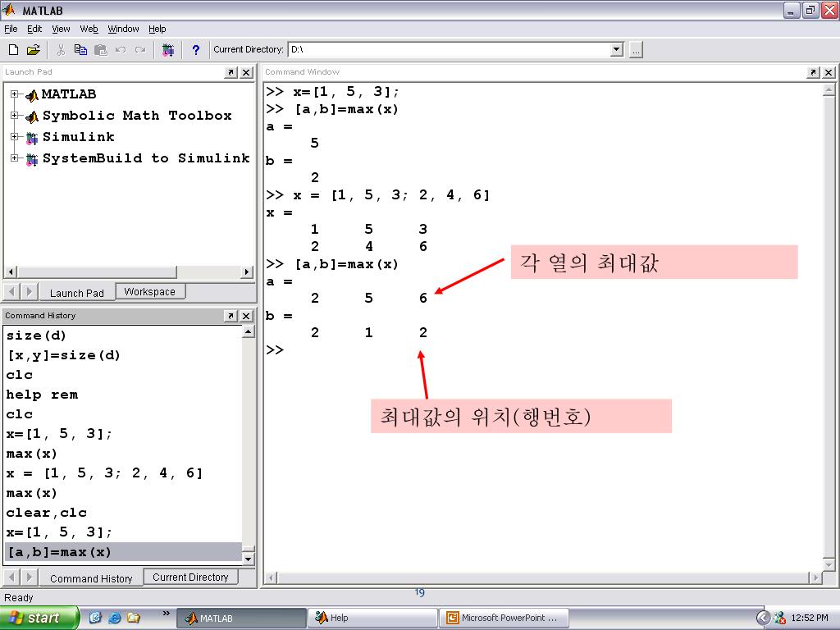Open the Web menu
This screenshot has height=630, width=840.
[x=89, y=29]
